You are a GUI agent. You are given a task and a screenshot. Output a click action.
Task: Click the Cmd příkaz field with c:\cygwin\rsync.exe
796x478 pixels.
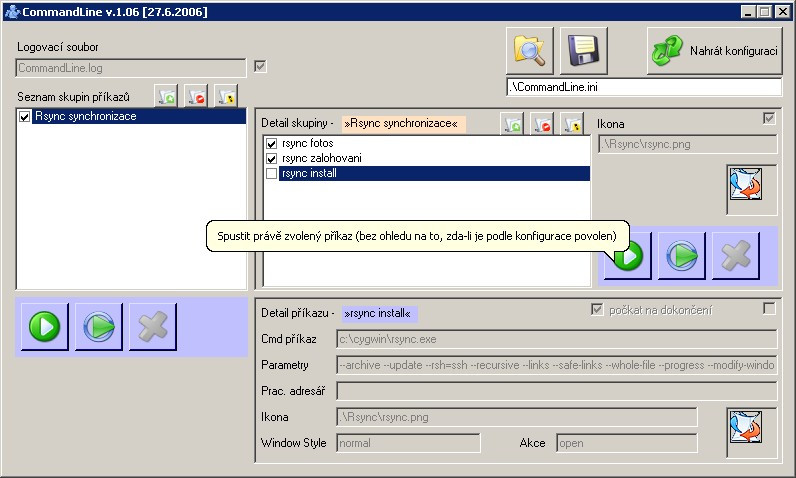556,339
